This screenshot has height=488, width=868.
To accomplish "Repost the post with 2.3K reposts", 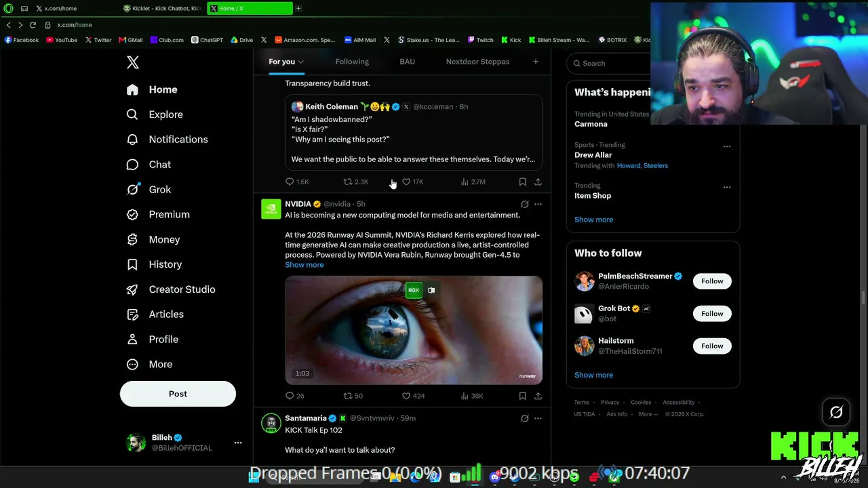I will (356, 182).
